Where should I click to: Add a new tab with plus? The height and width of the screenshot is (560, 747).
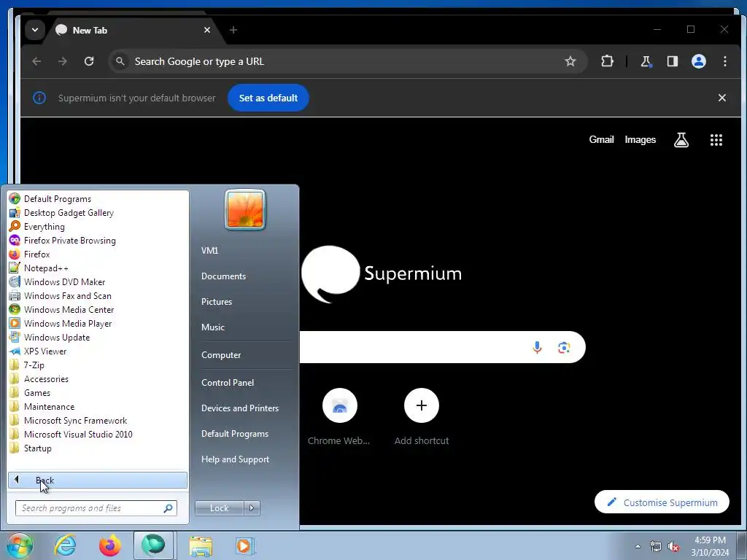click(233, 30)
